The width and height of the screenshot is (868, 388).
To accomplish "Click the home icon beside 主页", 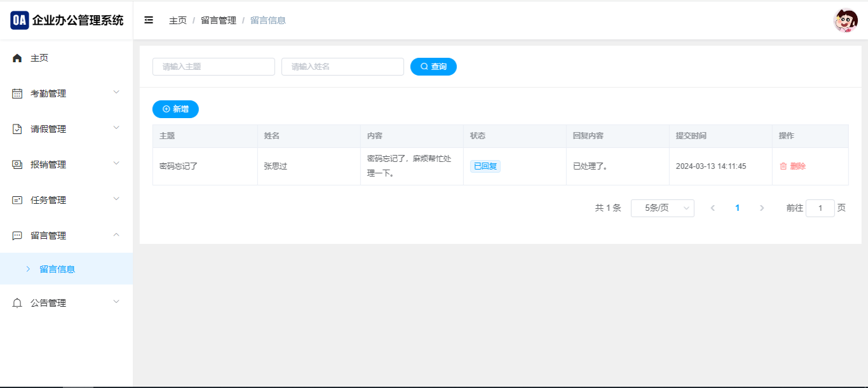I will 17,58.
